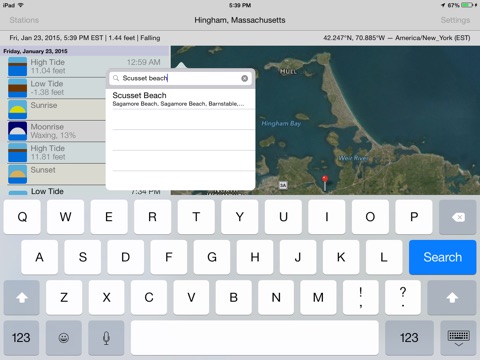Choose the Scusset Beach search result

(x=180, y=99)
